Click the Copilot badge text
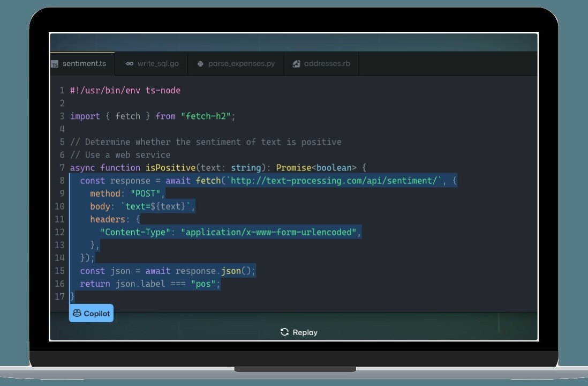Screen dimensions: 588x386 point(96,314)
